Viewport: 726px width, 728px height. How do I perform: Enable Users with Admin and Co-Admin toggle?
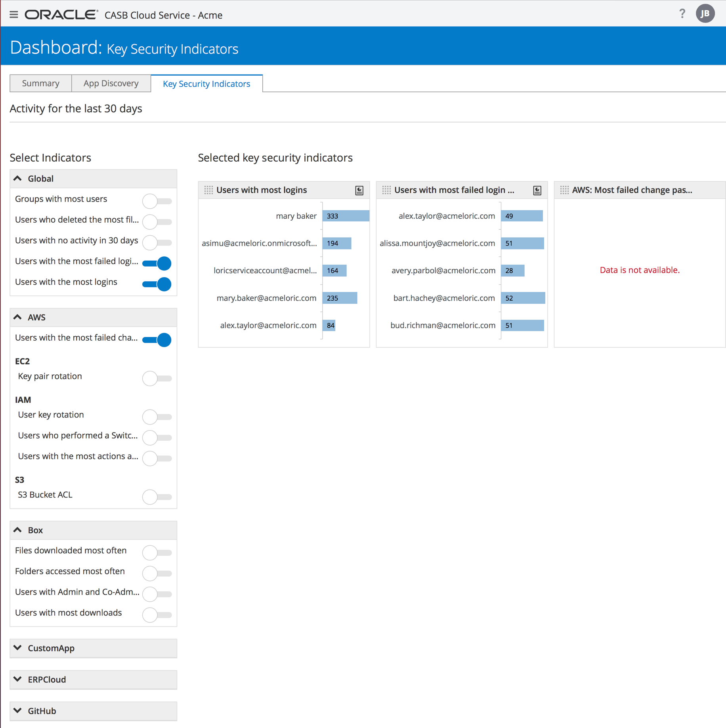point(157,594)
